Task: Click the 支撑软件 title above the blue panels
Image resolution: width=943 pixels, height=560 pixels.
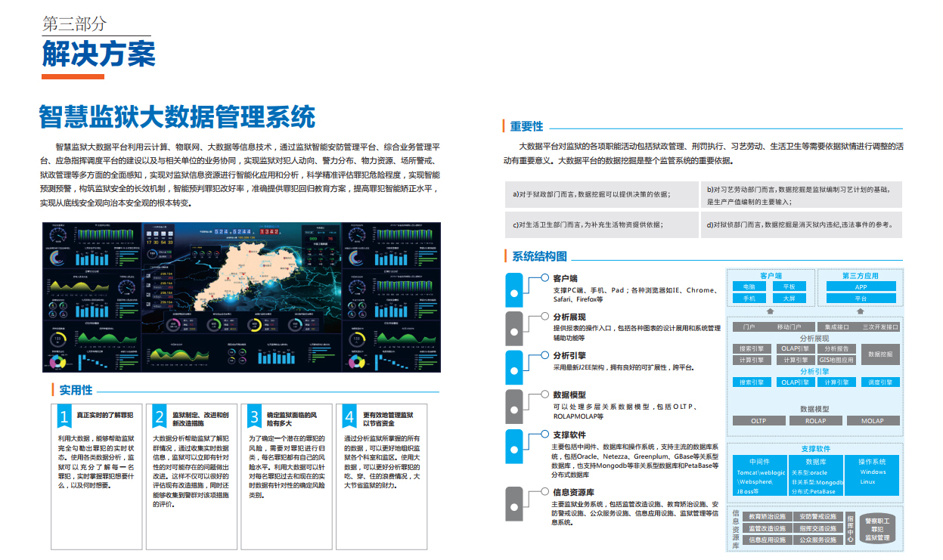Action: click(815, 449)
